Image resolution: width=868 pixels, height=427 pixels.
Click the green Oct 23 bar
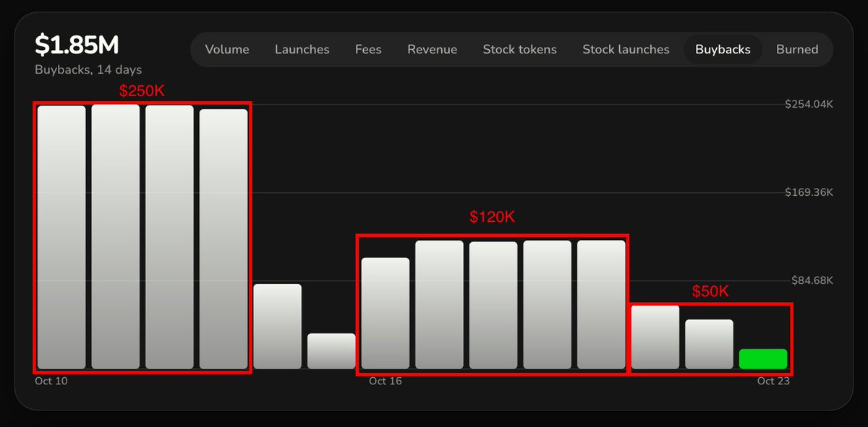click(x=763, y=359)
